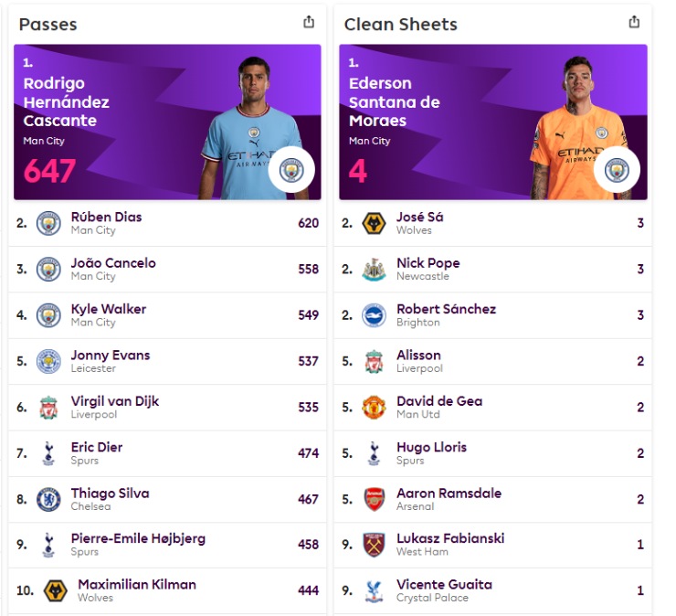
Task: Click West Ham crest beside Lukasz Fabianski
Action: coord(374,545)
